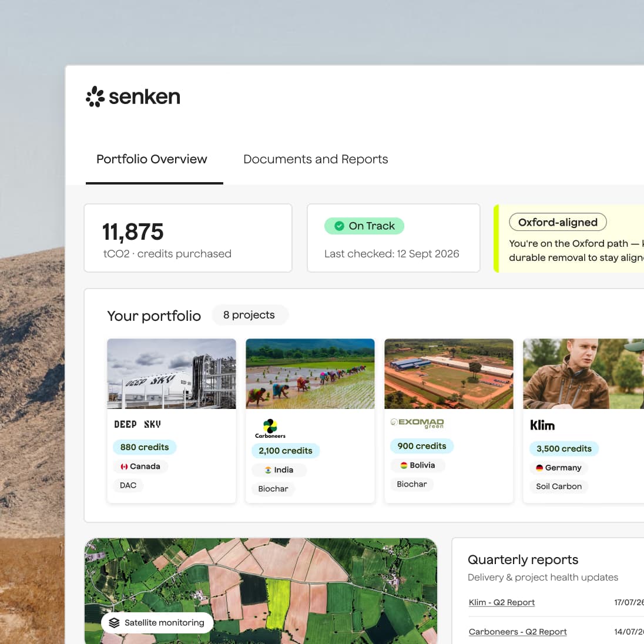Viewport: 644px width, 644px height.
Task: Open the Carboneers - Q2 Report link
Action: point(518,632)
